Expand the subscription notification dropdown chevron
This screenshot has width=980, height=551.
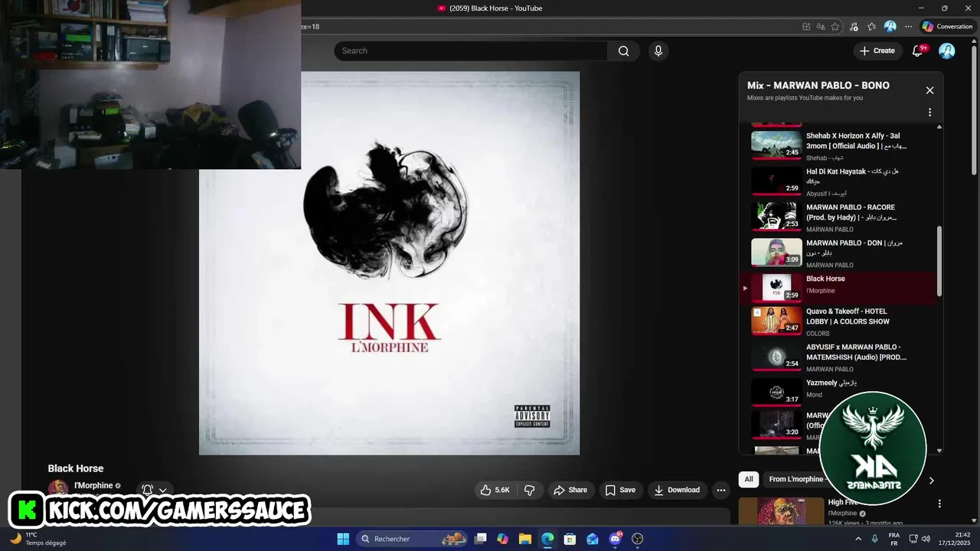162,491
